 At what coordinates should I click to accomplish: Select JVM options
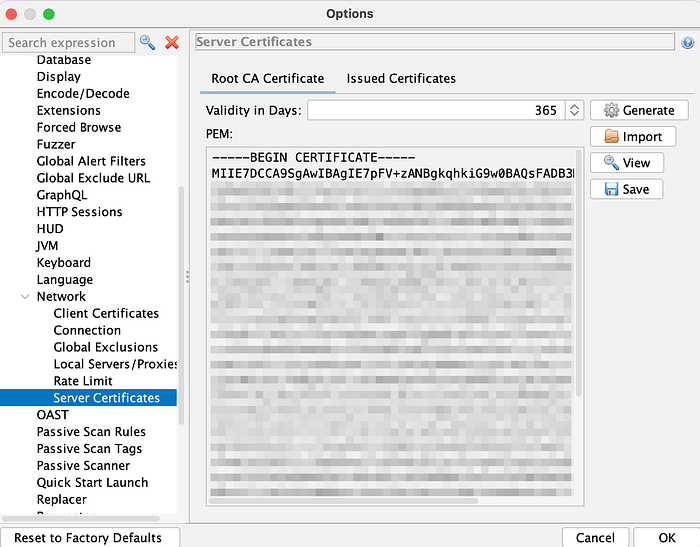[x=47, y=246]
